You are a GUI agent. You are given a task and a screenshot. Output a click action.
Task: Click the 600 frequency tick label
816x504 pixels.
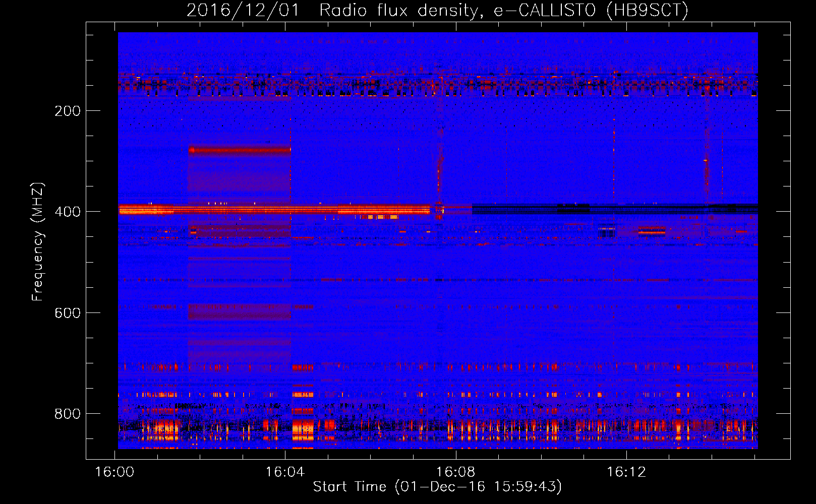68,313
